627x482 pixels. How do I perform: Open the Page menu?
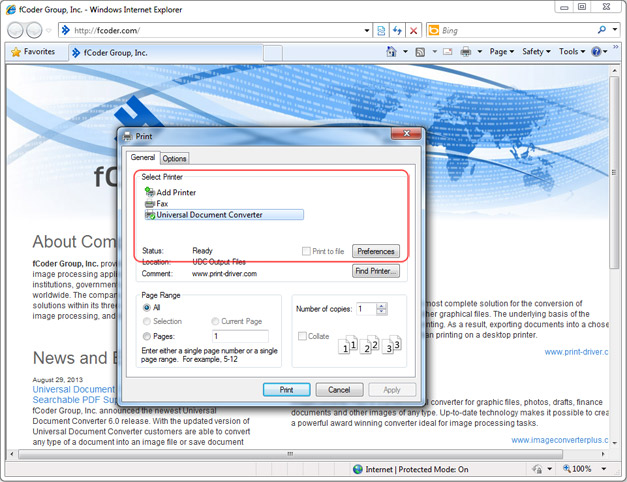coord(502,52)
